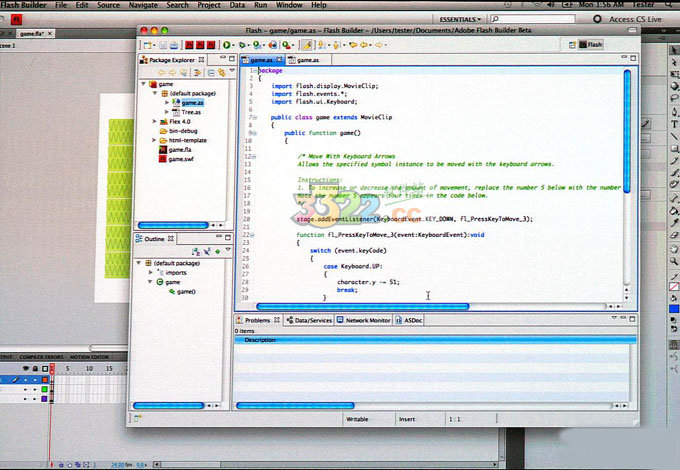The image size is (680, 470).
Task: Open the Open Perspective icon
Action: tap(572, 45)
